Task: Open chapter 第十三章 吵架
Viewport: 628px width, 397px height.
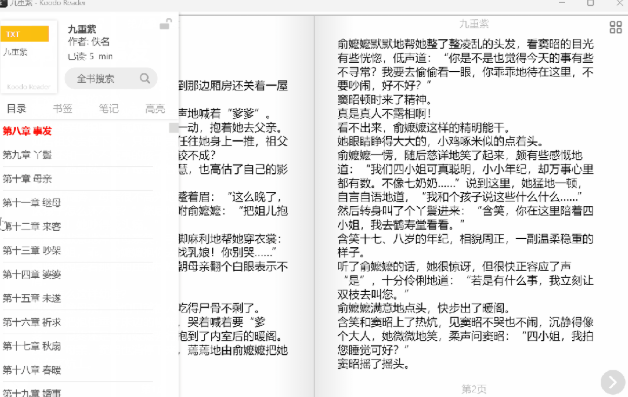Action: 32,250
